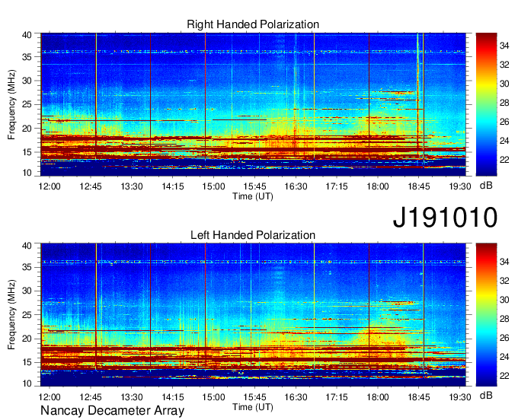Click the Left Handed Polarization spectrogram image

(x=253, y=315)
